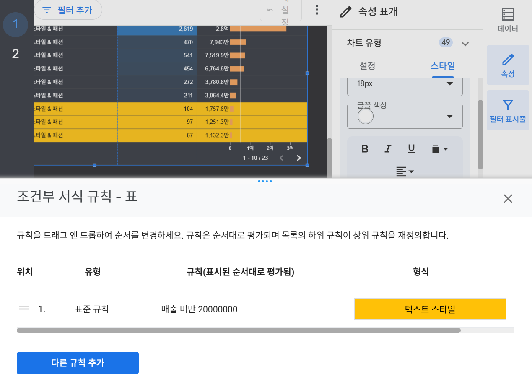Click the yellow row value 1,757.6만
Viewport: 532px width, 392px height.
click(217, 109)
